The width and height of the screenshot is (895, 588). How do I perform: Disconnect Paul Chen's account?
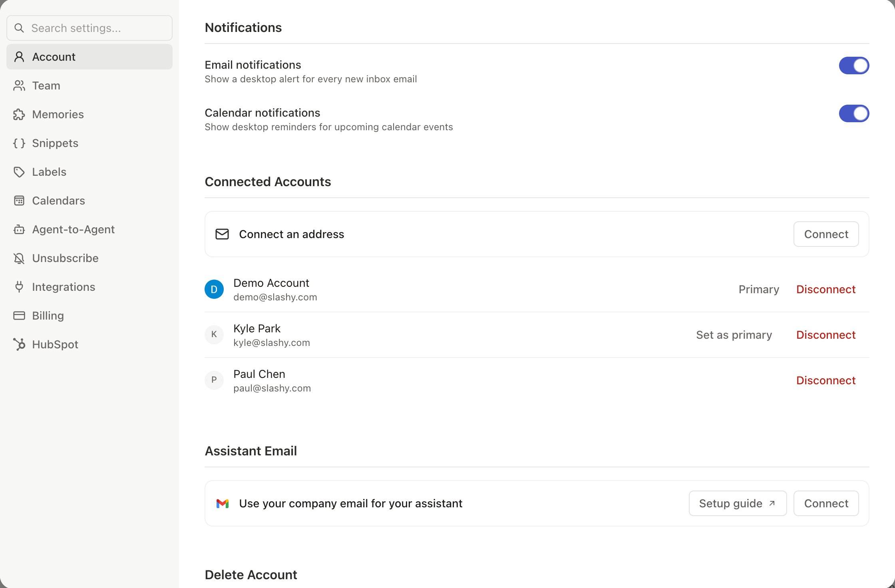click(826, 380)
